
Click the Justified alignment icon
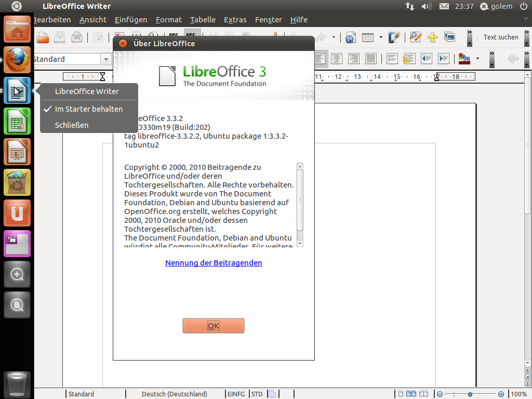[x=370, y=59]
